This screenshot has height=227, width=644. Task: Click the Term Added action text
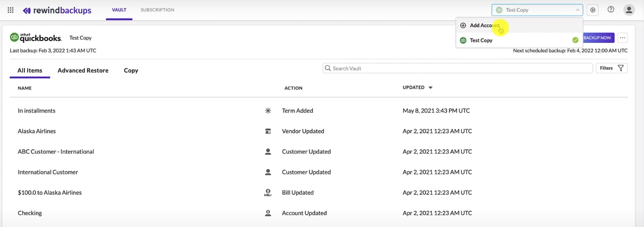pyautogui.click(x=297, y=111)
